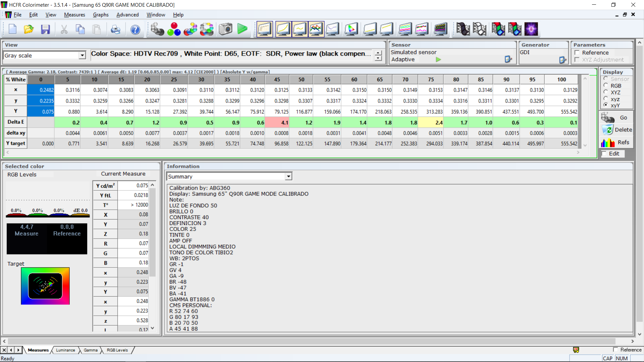Click the purple pattern generator icon
Screen dimensions: 644x362
pyautogui.click(x=531, y=29)
